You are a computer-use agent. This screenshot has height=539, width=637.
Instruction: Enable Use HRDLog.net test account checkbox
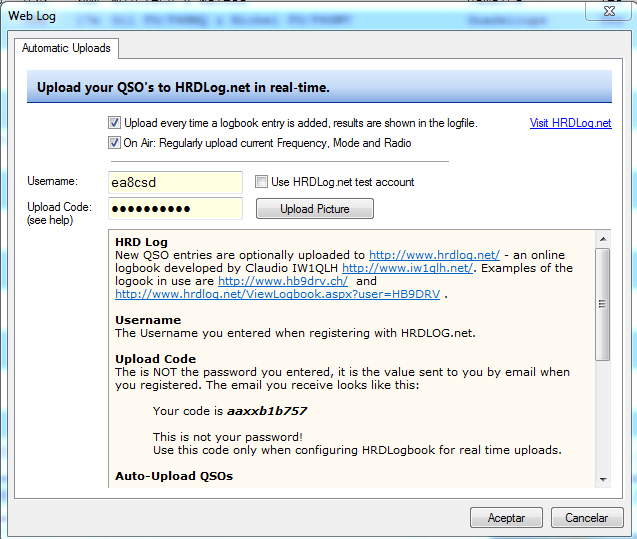pyautogui.click(x=262, y=182)
